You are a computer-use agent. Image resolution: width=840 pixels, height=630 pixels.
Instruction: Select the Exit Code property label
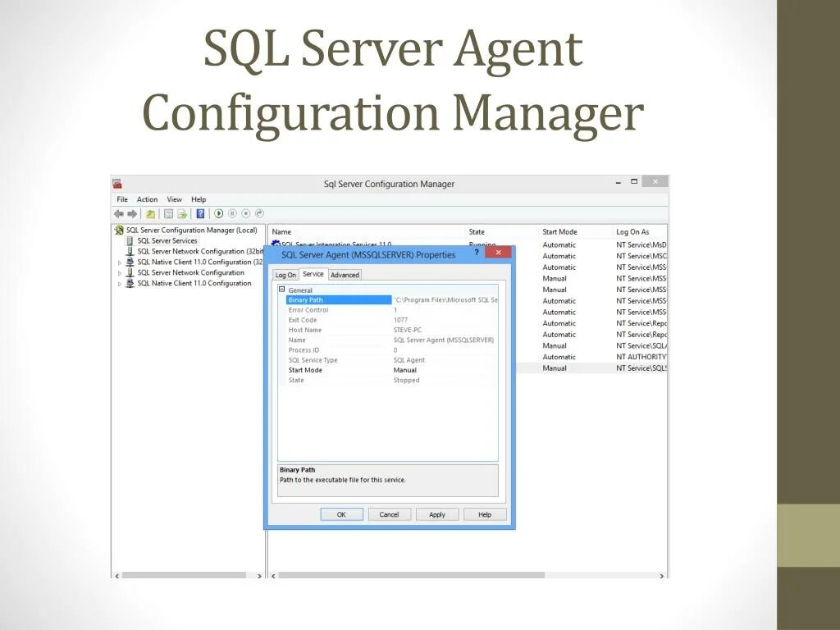pyautogui.click(x=302, y=320)
